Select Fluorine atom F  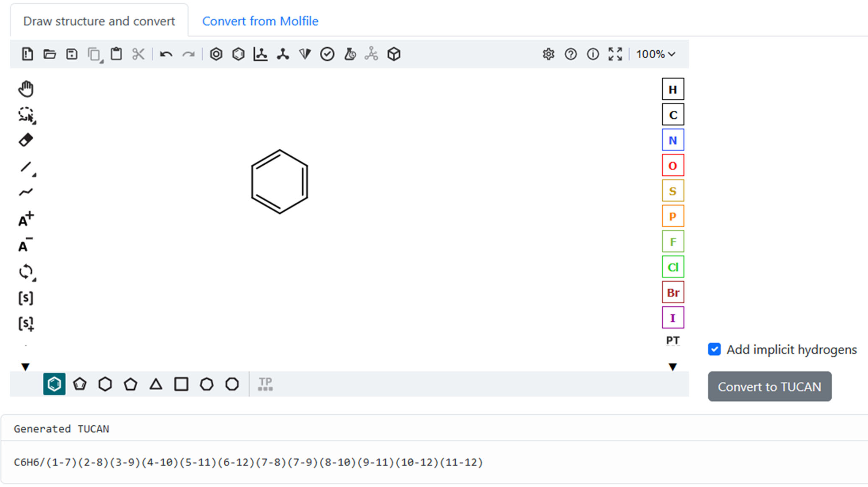673,241
